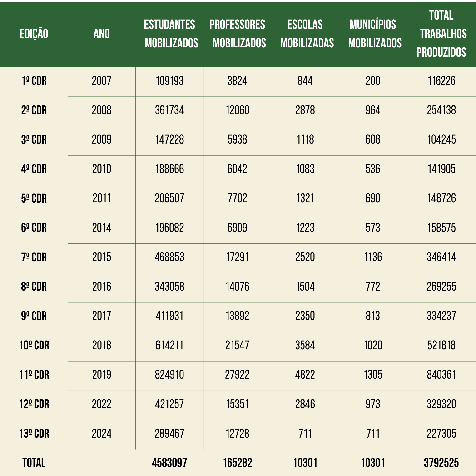Click students value 411931 for 2017
Screen dimensions: 476x476
pos(169,316)
